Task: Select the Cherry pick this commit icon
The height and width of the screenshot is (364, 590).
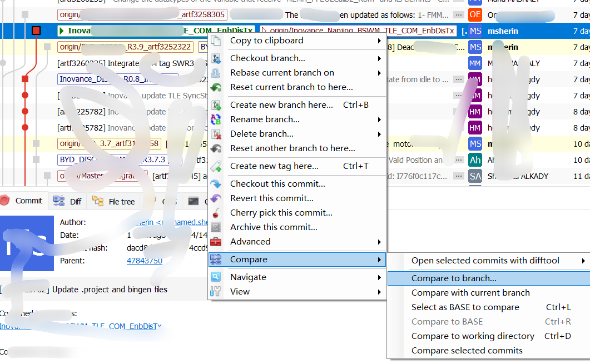Action: click(x=216, y=212)
